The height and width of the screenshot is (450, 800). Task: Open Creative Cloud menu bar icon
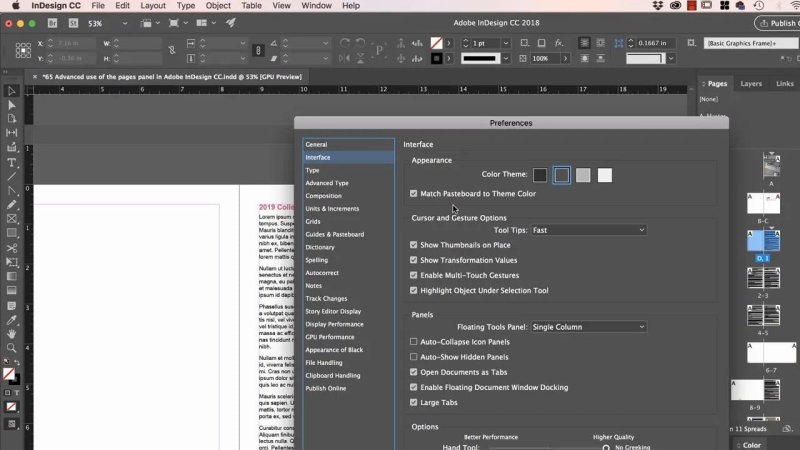(675, 6)
